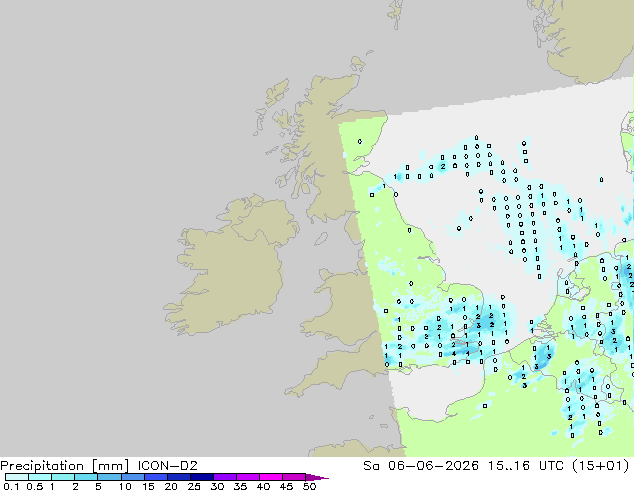Viewport: 634px width, 490px height.
Task: Click the Isle of Man outline
Action: [321, 239]
